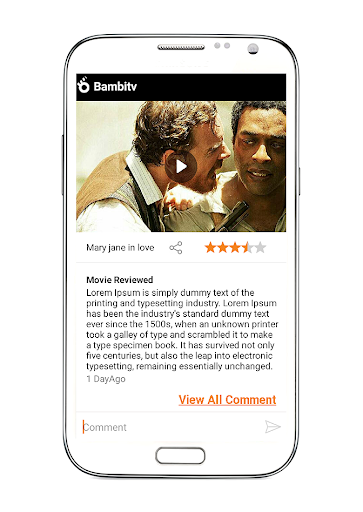
Task: Rate the movie one star
Action: pos(210,248)
